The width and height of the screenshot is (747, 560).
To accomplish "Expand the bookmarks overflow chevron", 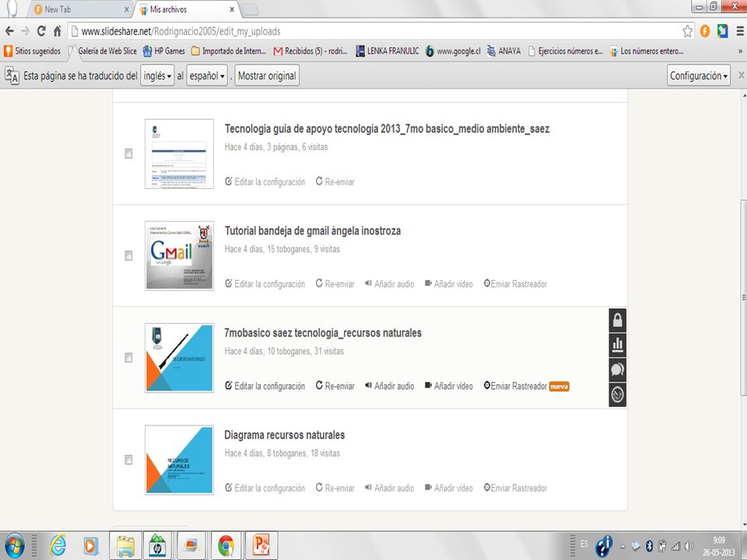I will click(x=740, y=51).
